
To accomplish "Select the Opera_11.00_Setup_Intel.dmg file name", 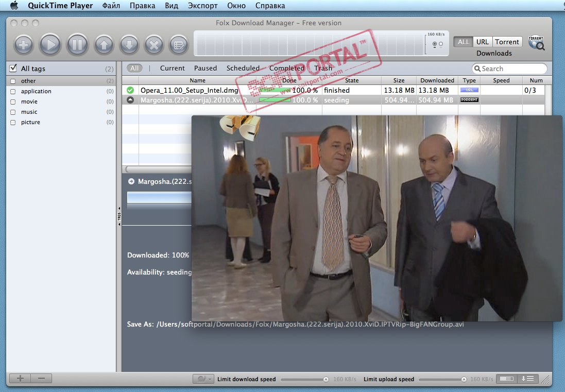I will 189,90.
